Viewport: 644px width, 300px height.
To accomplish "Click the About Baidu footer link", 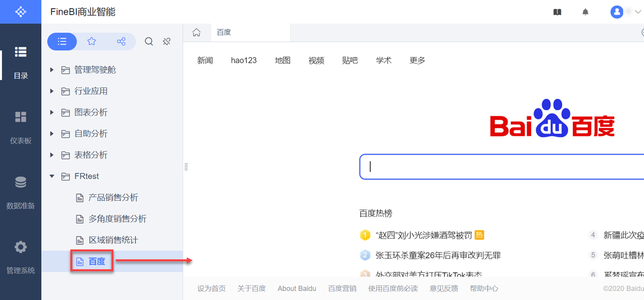I will [297, 288].
